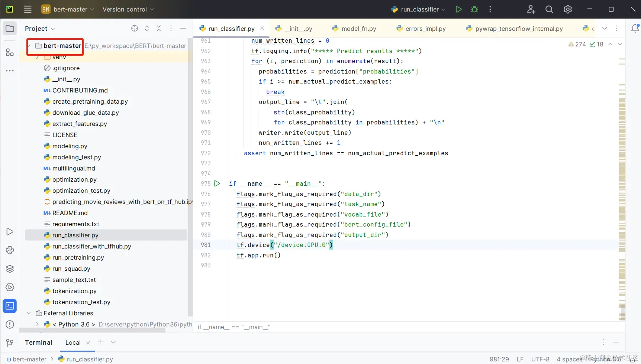
Task: Expand the venv folder
Action: tap(38, 57)
